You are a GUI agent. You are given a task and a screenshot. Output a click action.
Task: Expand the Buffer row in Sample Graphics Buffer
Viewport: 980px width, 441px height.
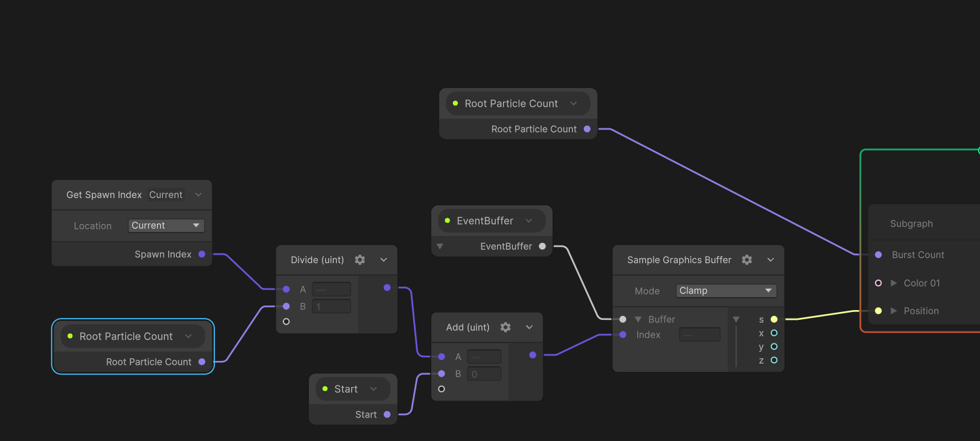(638, 319)
